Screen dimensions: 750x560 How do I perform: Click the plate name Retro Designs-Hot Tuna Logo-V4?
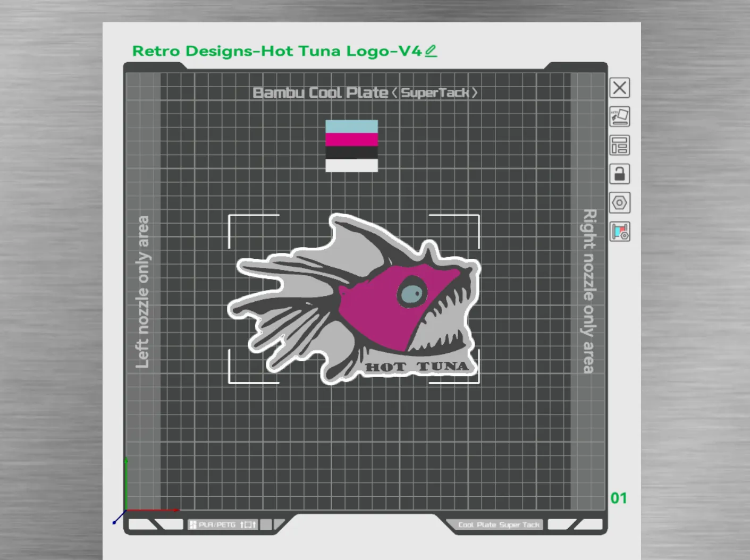(277, 51)
